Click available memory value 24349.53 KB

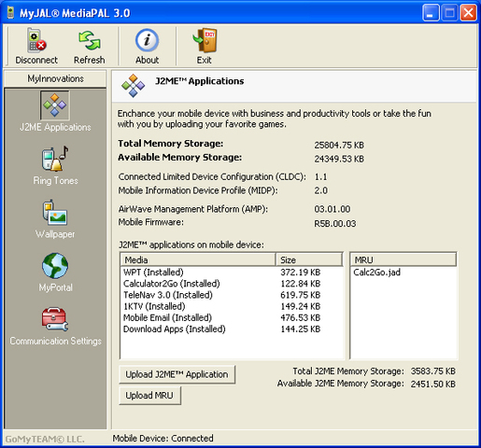tap(339, 159)
